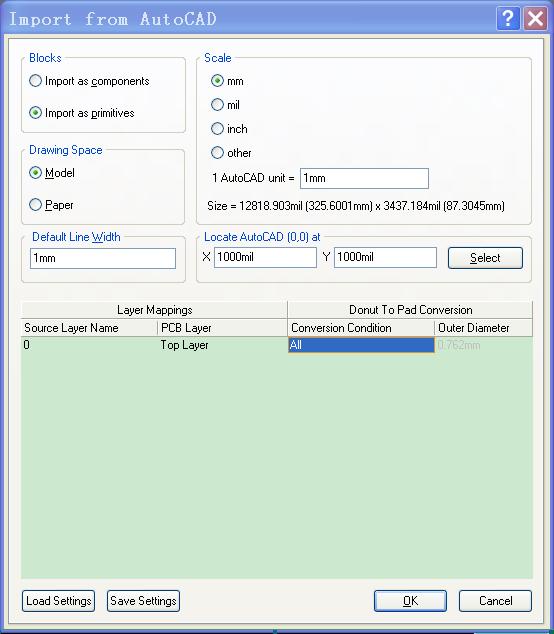Click the Size dimensions text
The width and height of the screenshot is (554, 634).
[x=356, y=206]
